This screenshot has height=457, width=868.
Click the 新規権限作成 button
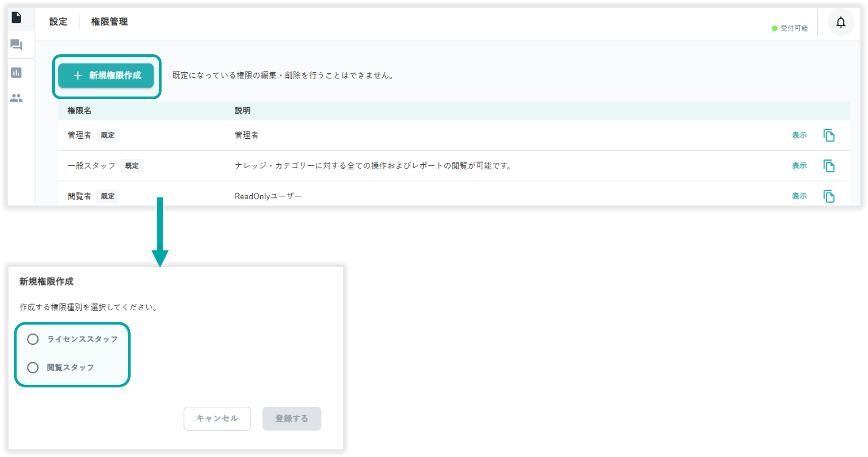(106, 75)
